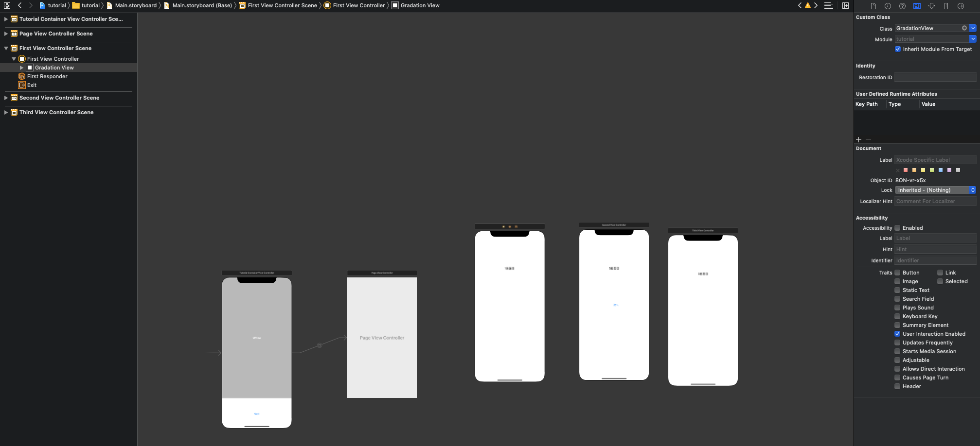Viewport: 980px width, 446px height.
Task: Expand Page View Controller Scene
Action: [x=6, y=34]
